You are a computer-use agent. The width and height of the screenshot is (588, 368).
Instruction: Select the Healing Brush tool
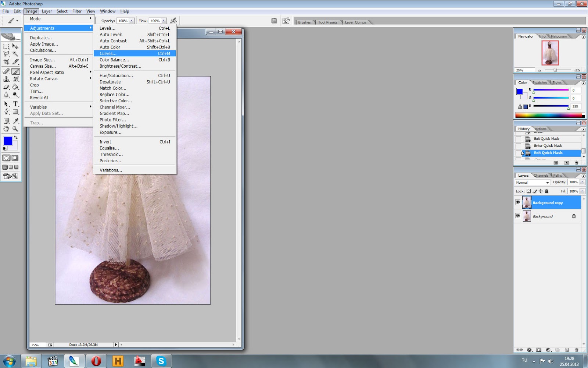6,71
